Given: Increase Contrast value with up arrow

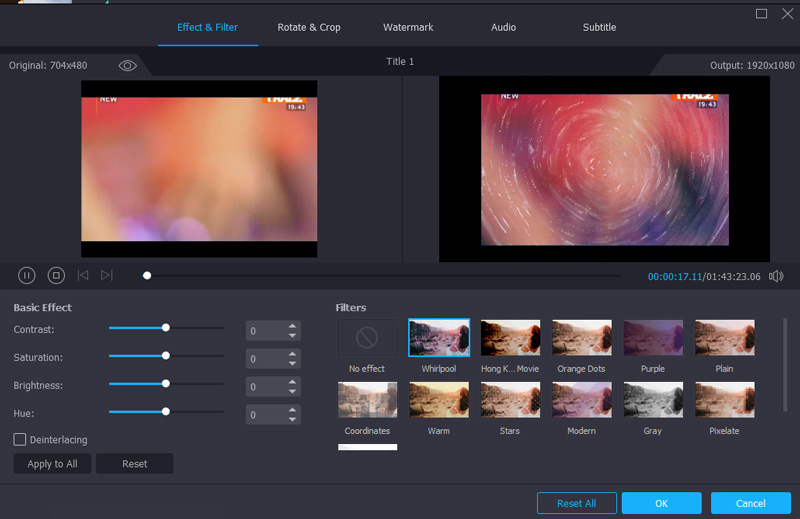Looking at the screenshot, I should (x=292, y=325).
